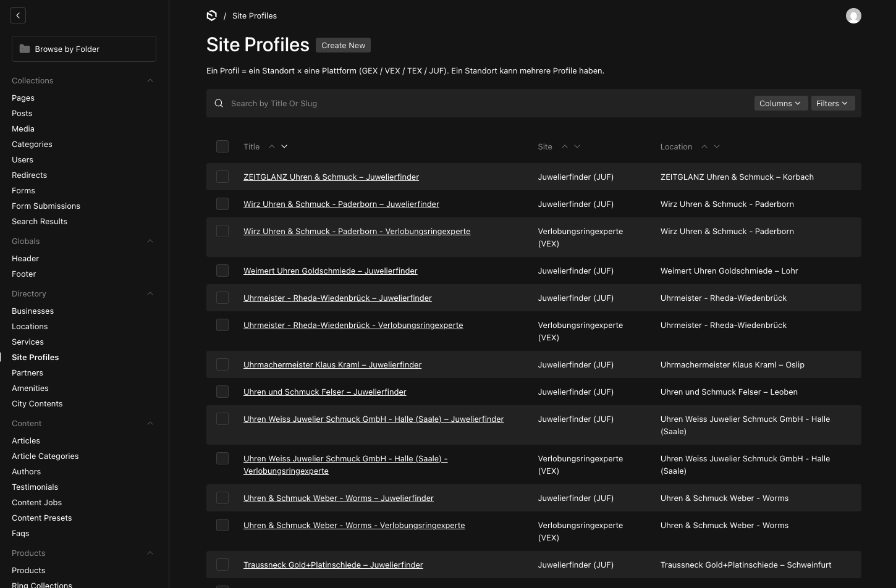The height and width of the screenshot is (588, 896).
Task: Toggle the select-all rows checkbox
Action: [x=222, y=146]
